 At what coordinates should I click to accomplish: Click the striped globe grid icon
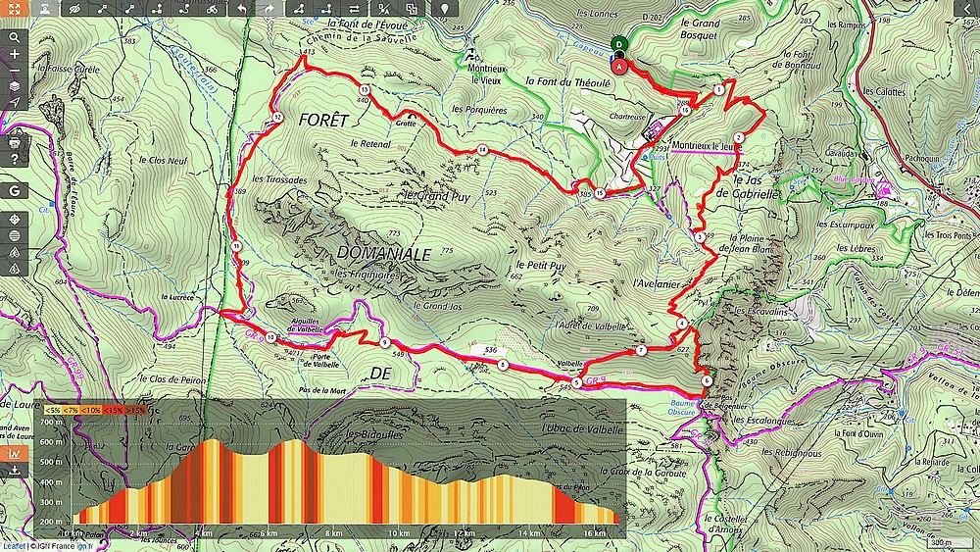click(x=15, y=235)
